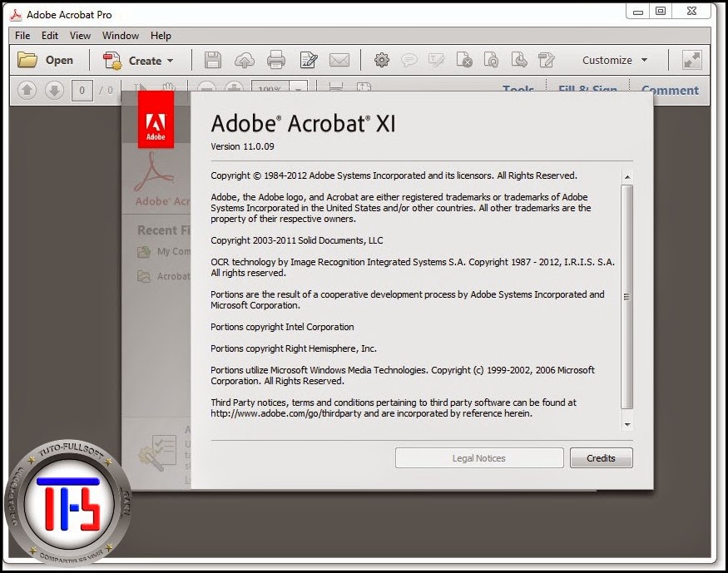Open the Customize dropdown
Image resolution: width=728 pixels, height=573 pixels.
point(615,61)
